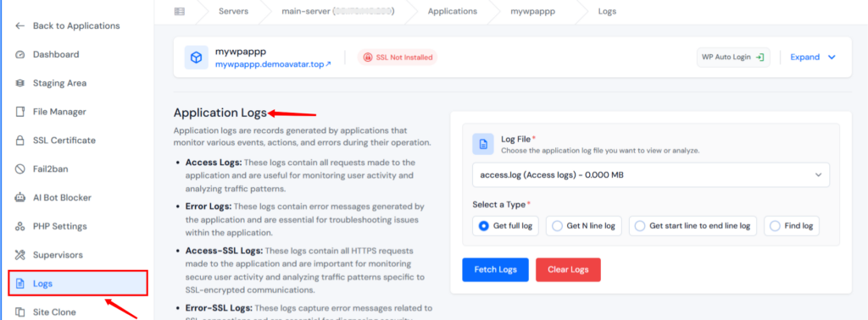Viewport: 868px width, 320px height.
Task: Click the Applications breadcrumb
Action: click(x=453, y=11)
